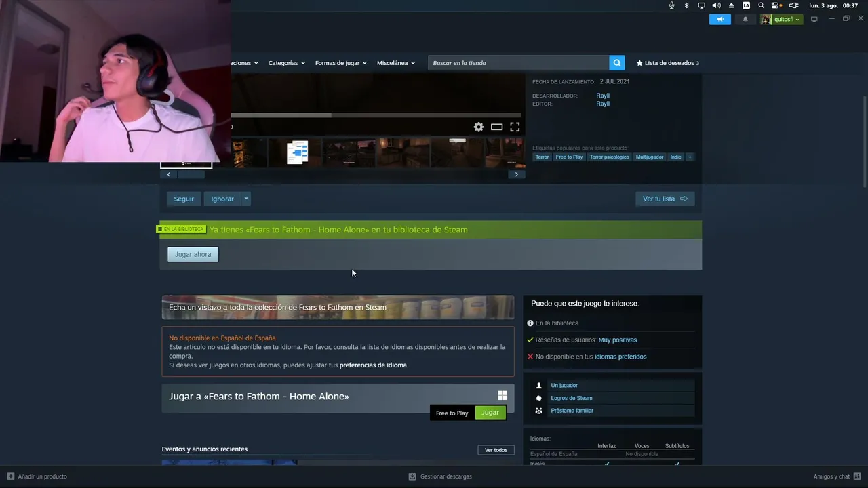Select the Terror tag
The image size is (868, 488).
click(x=542, y=157)
